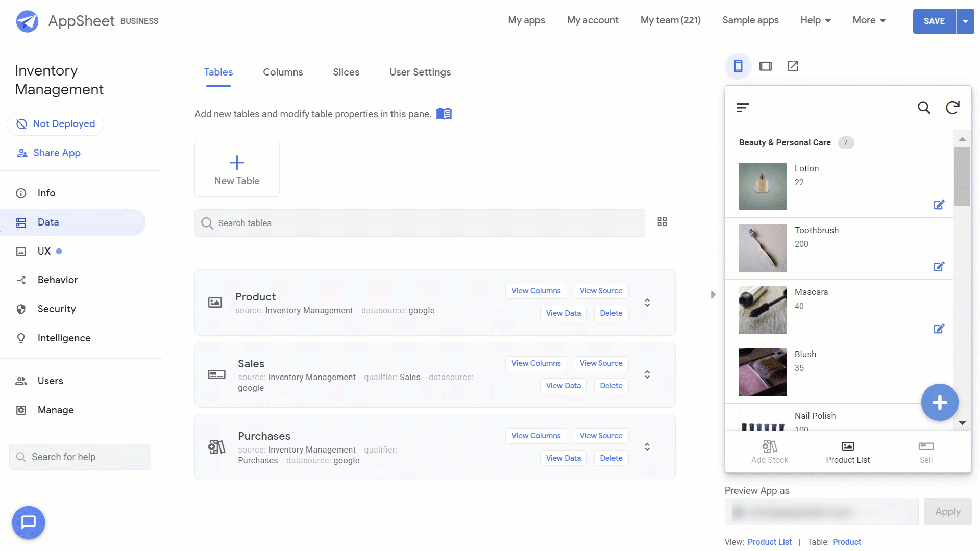The width and height of the screenshot is (980, 551).
Task: Toggle the refresh icon in preview panel
Action: (x=952, y=107)
